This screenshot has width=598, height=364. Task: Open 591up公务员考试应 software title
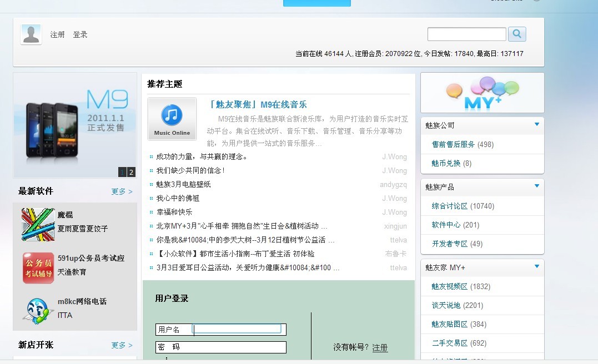tap(91, 258)
